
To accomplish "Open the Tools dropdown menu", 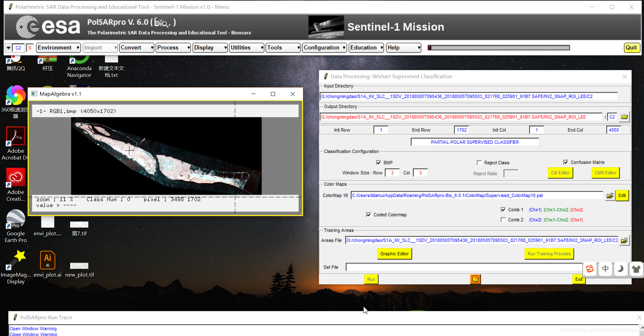I will tap(283, 48).
